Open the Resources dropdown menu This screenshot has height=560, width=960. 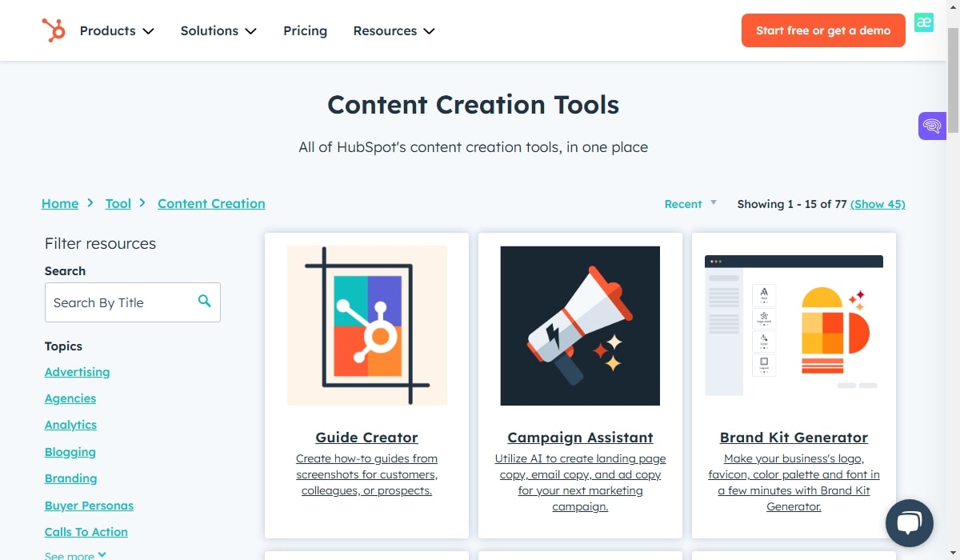click(x=394, y=30)
